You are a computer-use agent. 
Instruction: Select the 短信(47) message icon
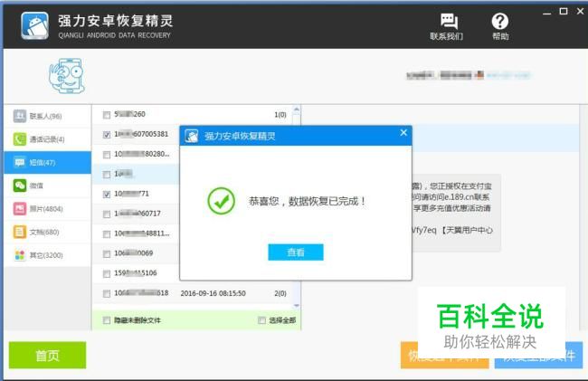(x=20, y=162)
